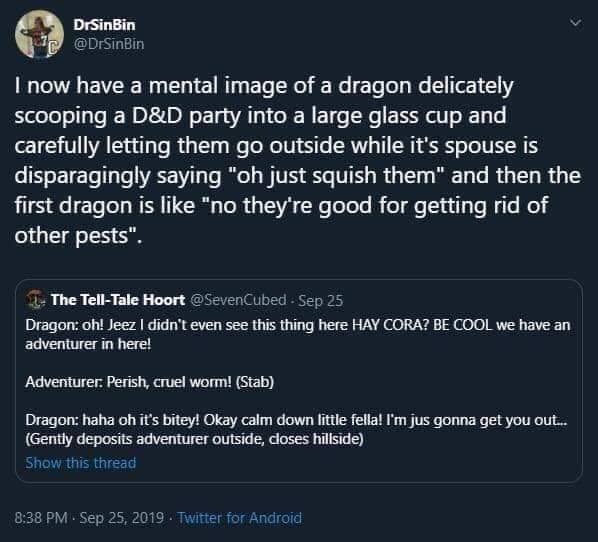Click the 'Dragon: haha oh it's bitey!' line
The height and width of the screenshot is (542, 598).
click(x=296, y=420)
